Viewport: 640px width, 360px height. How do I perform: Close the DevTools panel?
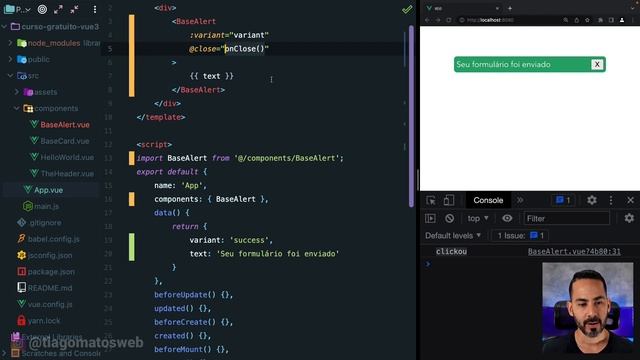(630, 200)
